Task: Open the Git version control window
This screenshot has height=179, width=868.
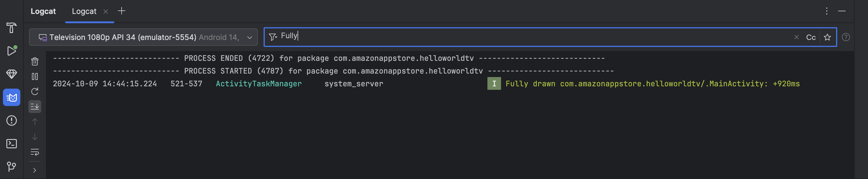Action: (11, 167)
